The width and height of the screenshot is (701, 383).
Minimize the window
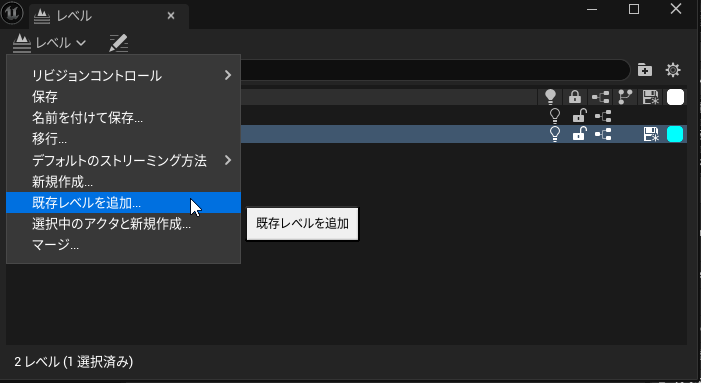[592, 9]
